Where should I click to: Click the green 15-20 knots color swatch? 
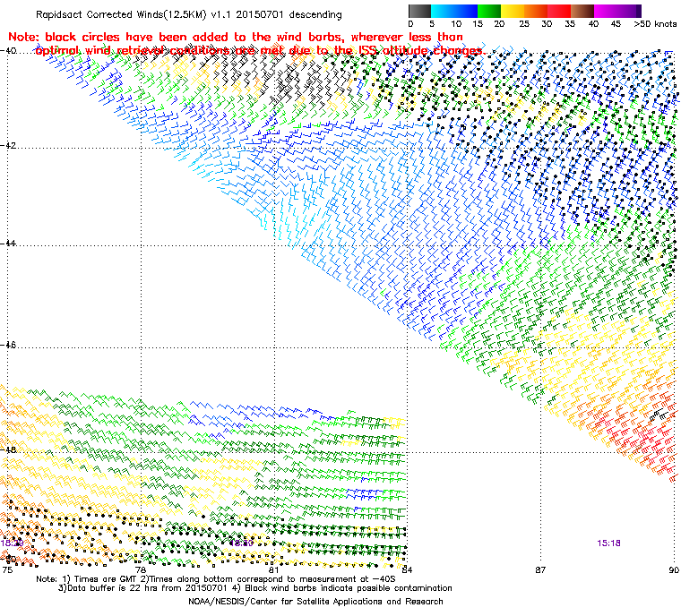coord(489,11)
